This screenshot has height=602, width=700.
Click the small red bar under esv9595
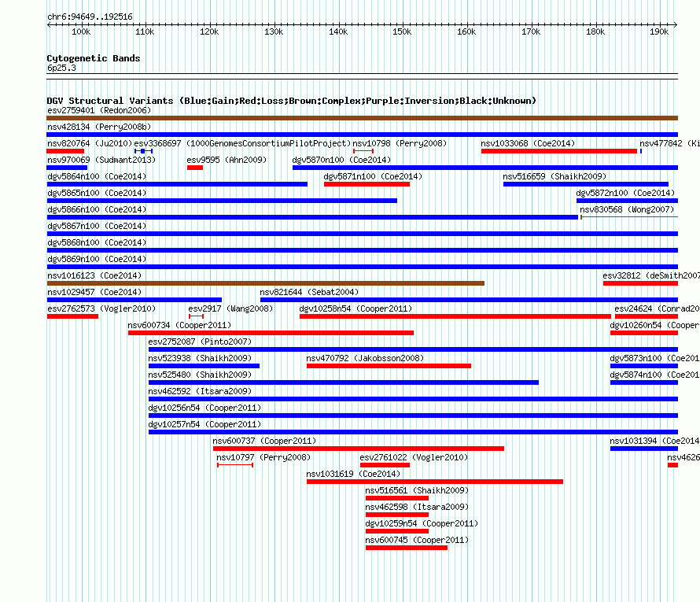(195, 168)
